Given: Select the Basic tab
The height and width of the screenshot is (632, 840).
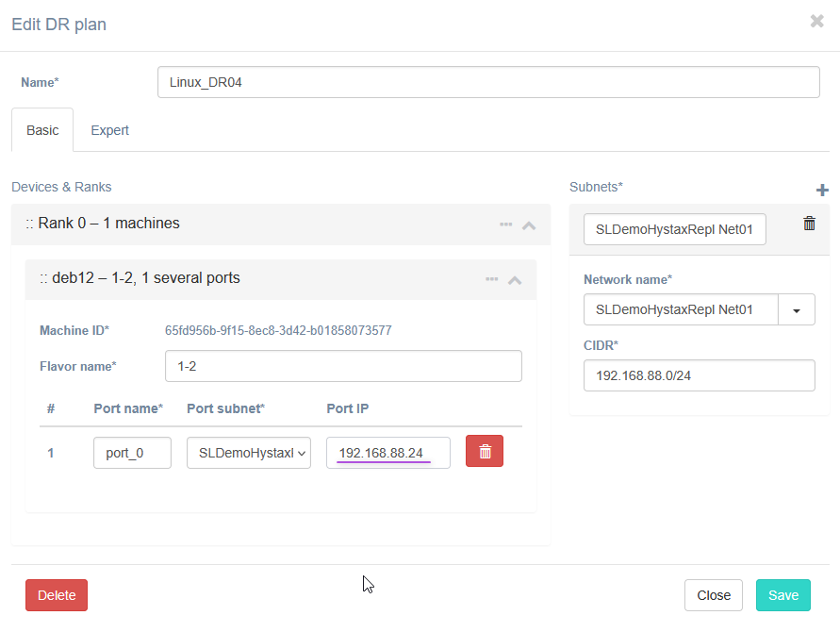Looking at the screenshot, I should click(42, 130).
